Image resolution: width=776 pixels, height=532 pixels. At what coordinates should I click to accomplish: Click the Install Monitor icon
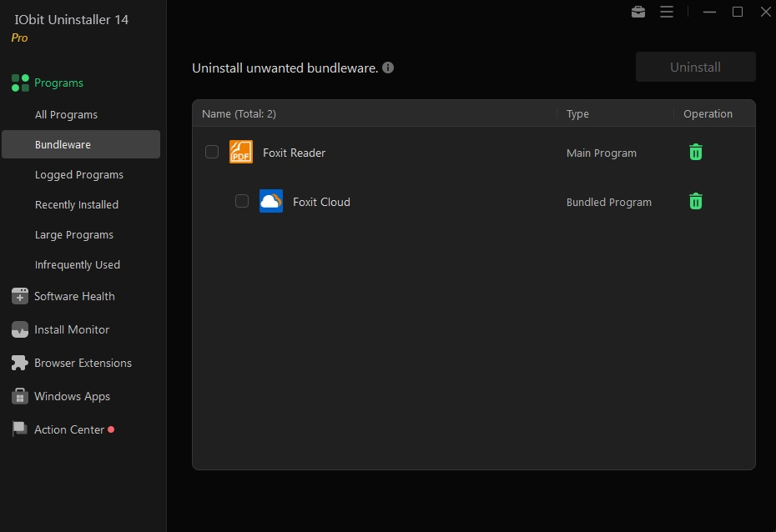(x=20, y=329)
